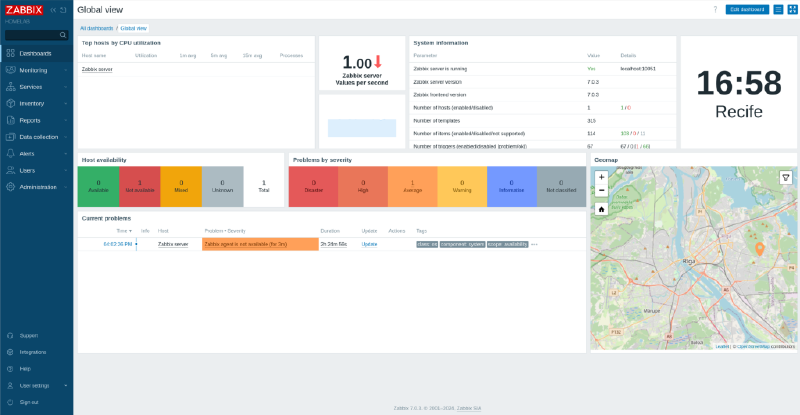Click the sidebar search input field
This screenshot has height=415, width=800.
click(30, 35)
